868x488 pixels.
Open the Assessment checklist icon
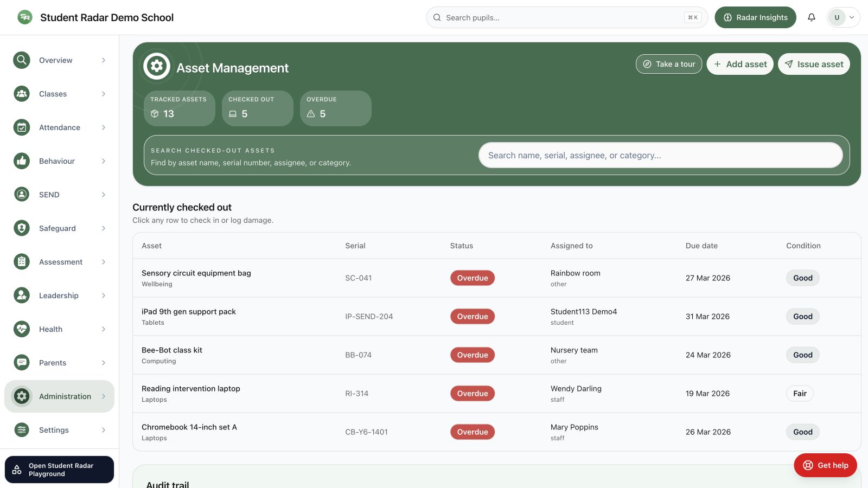[22, 262]
